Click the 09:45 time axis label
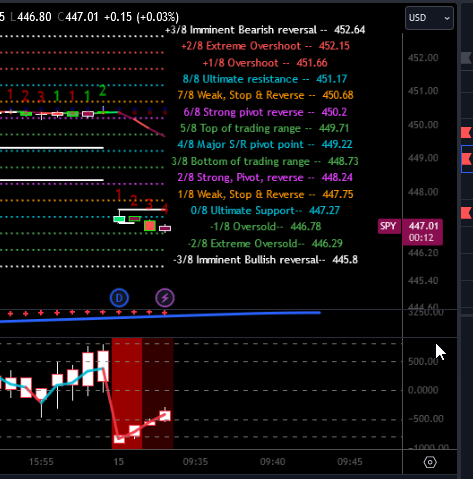473x479 pixels. click(x=350, y=462)
